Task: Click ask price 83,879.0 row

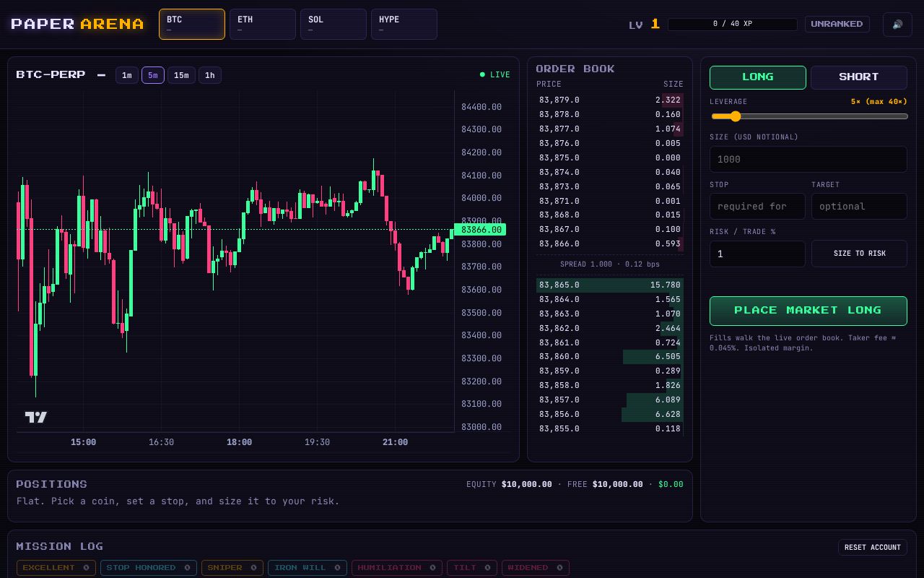Action: [610, 100]
